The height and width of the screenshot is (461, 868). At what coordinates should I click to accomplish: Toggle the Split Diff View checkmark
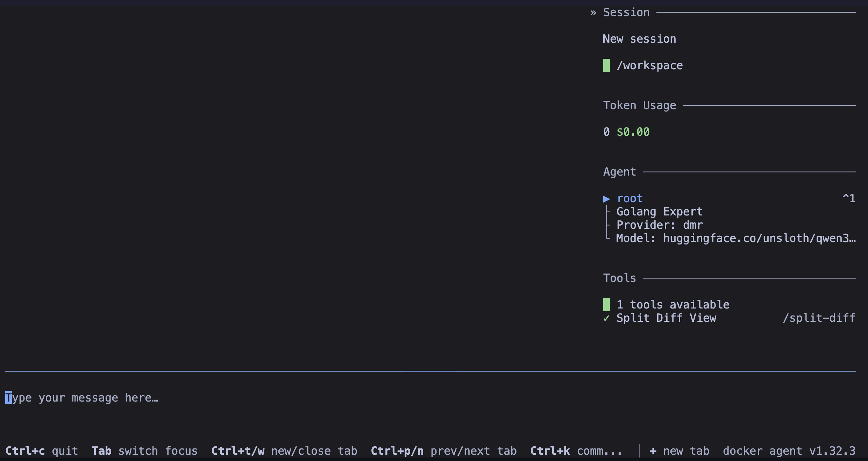click(x=606, y=318)
